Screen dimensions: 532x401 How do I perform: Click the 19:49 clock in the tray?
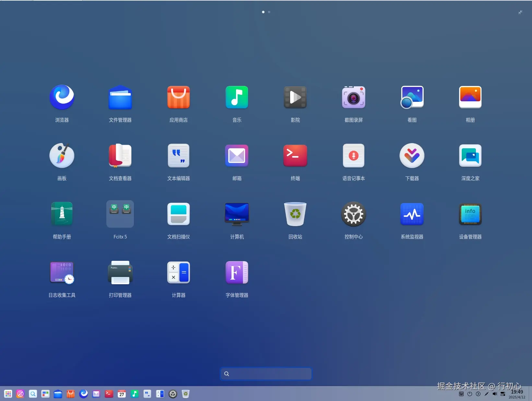pyautogui.click(x=517, y=392)
